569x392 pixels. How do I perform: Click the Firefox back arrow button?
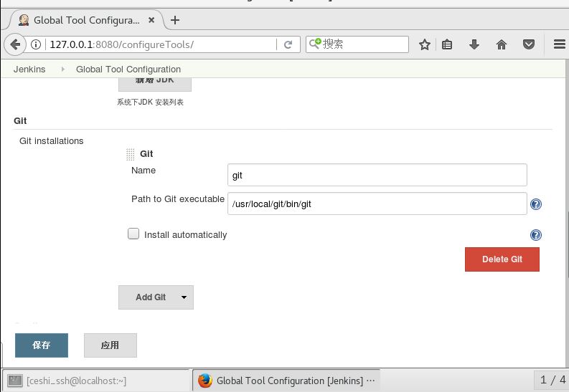[x=15, y=44]
